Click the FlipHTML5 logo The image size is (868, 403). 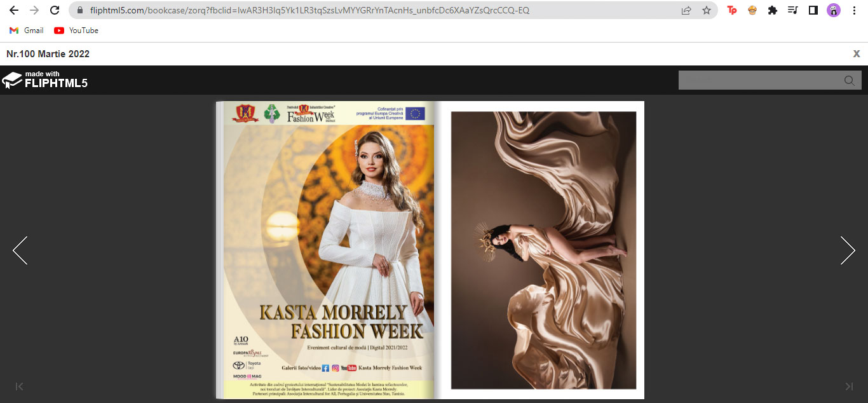coord(45,80)
